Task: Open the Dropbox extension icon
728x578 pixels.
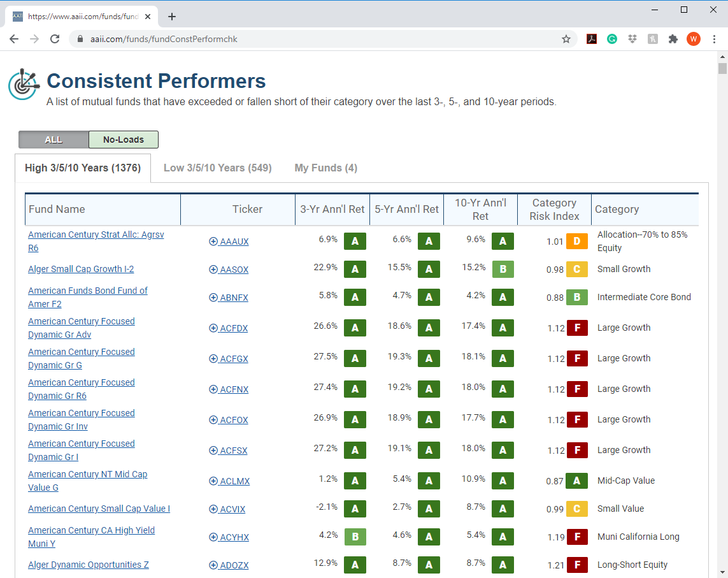Action: [632, 39]
